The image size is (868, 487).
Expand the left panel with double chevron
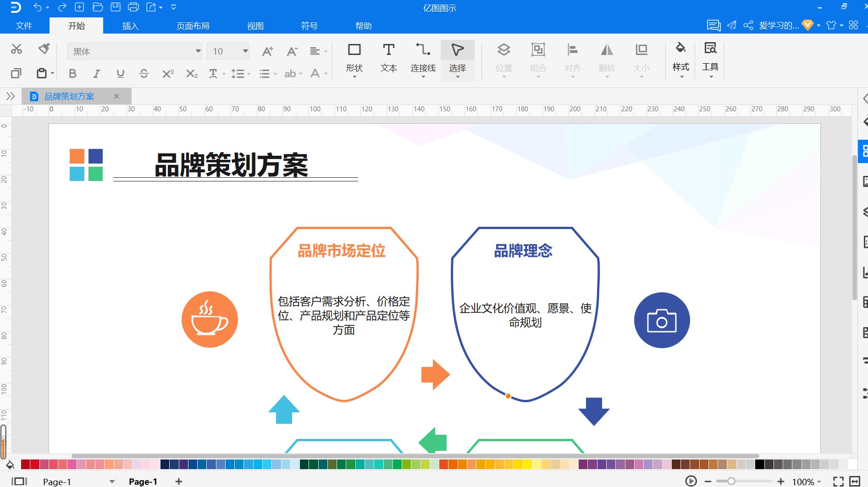click(10, 96)
